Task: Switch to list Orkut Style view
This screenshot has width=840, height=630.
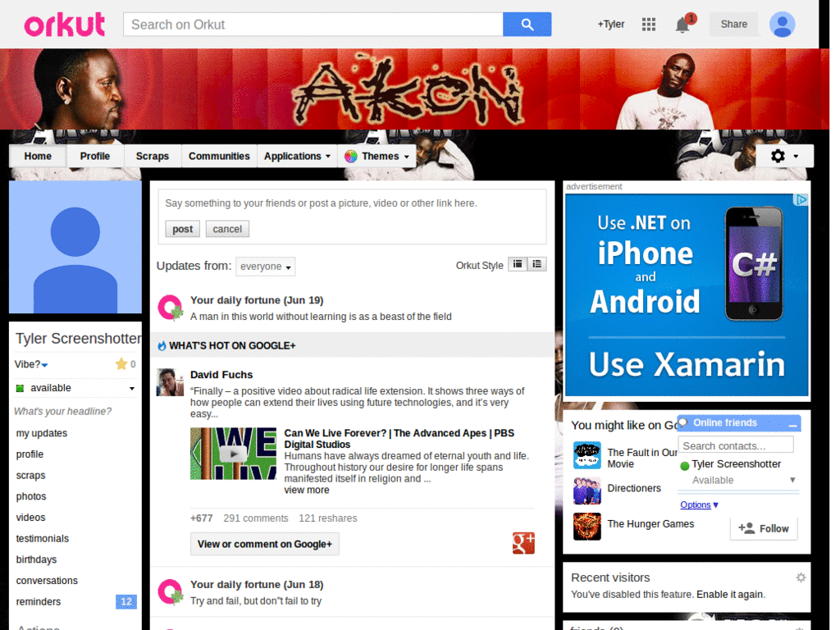Action: pos(536,264)
